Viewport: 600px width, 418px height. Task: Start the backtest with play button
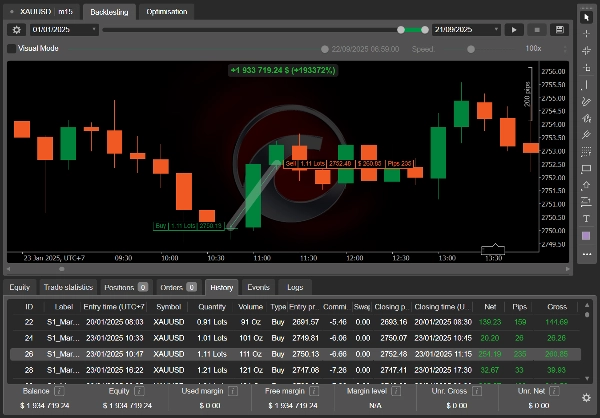[514, 29]
